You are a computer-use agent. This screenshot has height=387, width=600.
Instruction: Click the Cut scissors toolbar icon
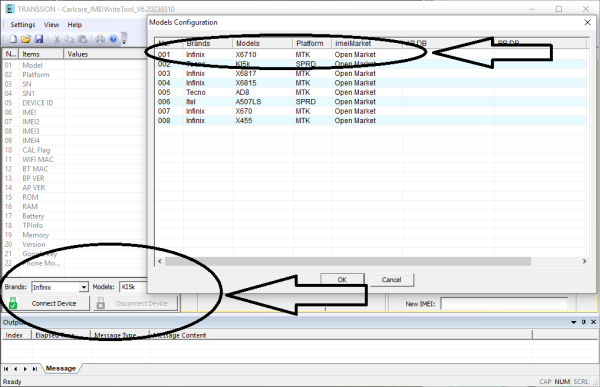click(x=57, y=39)
